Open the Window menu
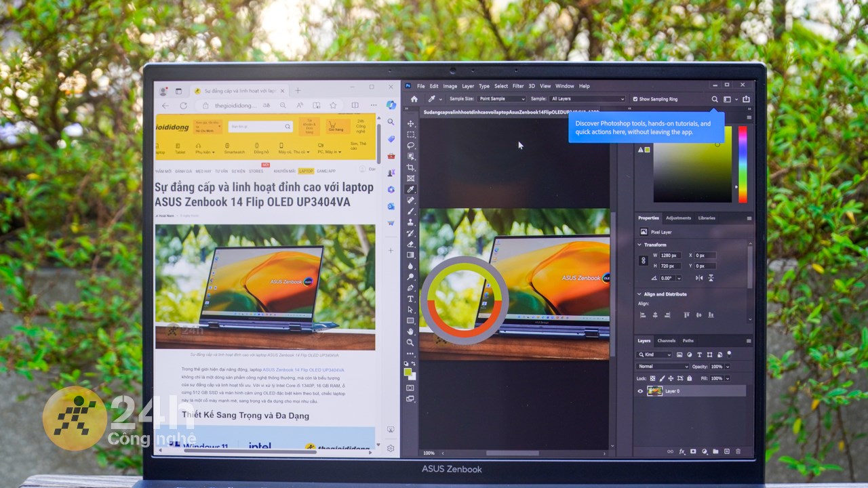Image resolution: width=868 pixels, height=488 pixels. coord(565,86)
